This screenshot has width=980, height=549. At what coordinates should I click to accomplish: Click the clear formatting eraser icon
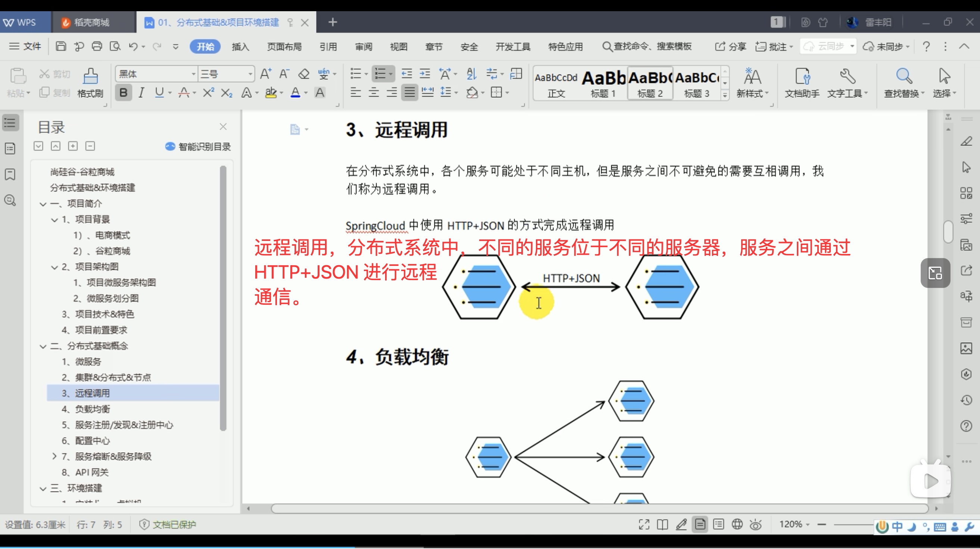point(303,74)
